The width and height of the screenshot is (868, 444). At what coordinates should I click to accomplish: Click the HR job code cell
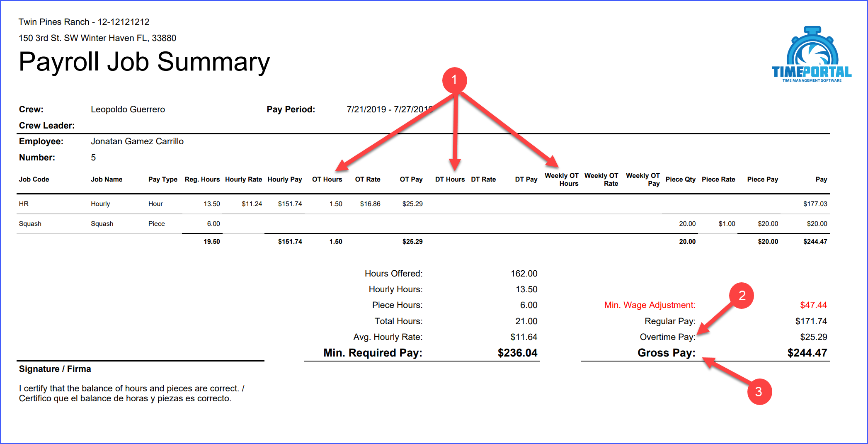pyautogui.click(x=24, y=204)
